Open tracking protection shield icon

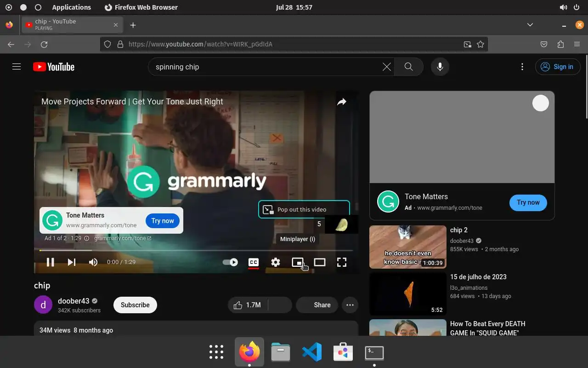[x=107, y=44]
